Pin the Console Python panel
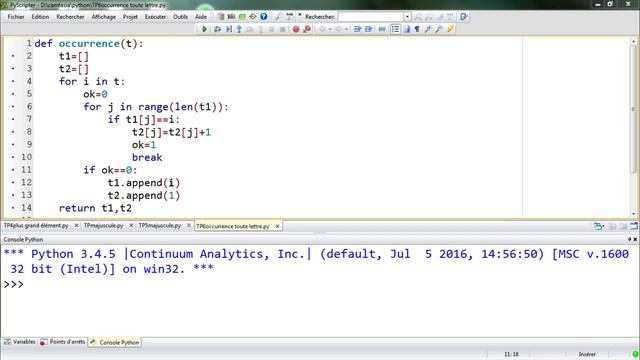Image resolution: width=640 pixels, height=360 pixels. pyautogui.click(x=629, y=239)
